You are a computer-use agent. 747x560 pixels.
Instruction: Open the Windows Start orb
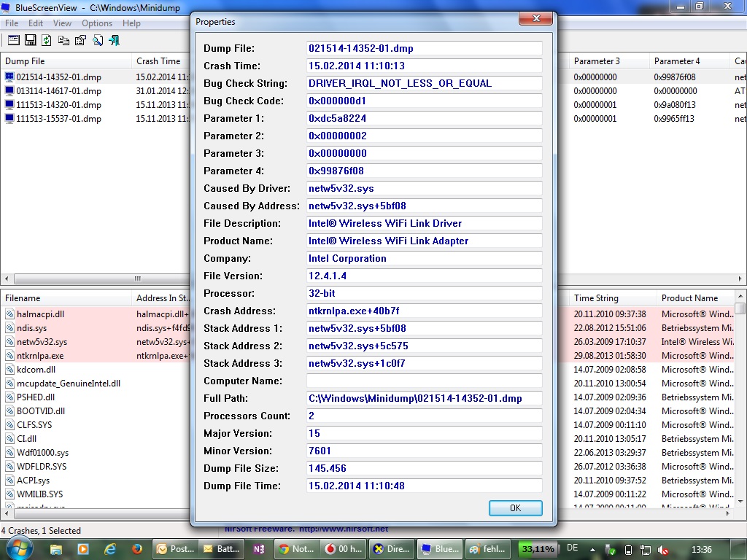pos(20,548)
